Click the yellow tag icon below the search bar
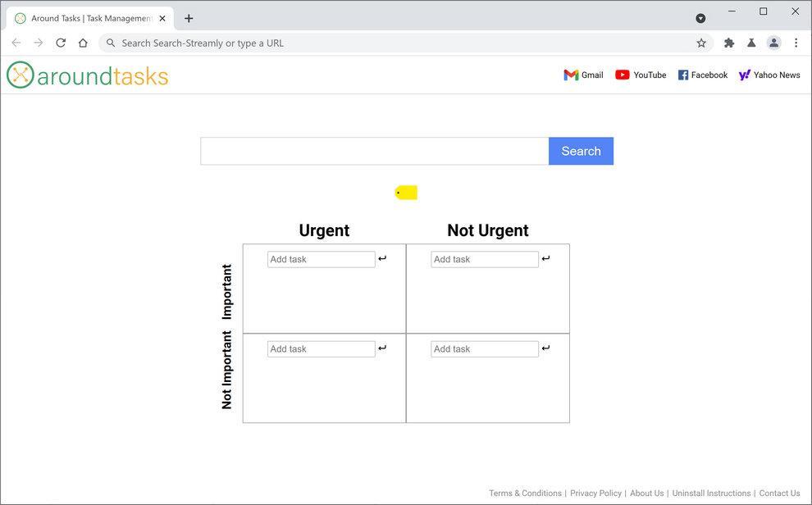This screenshot has height=505, width=812. [406, 192]
